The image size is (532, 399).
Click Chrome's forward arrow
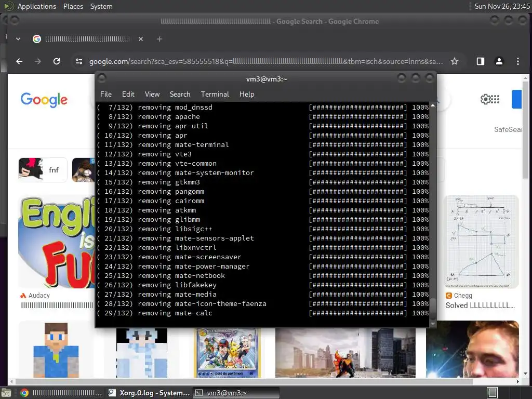click(x=37, y=61)
